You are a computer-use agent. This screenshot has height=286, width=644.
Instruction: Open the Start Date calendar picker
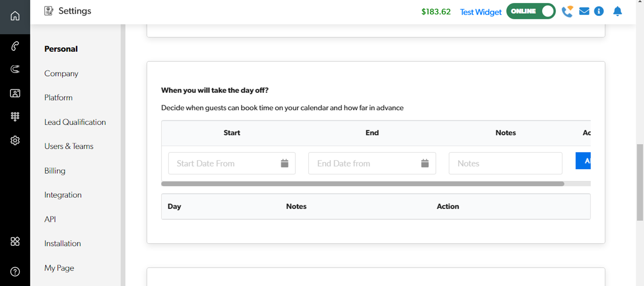click(x=284, y=163)
